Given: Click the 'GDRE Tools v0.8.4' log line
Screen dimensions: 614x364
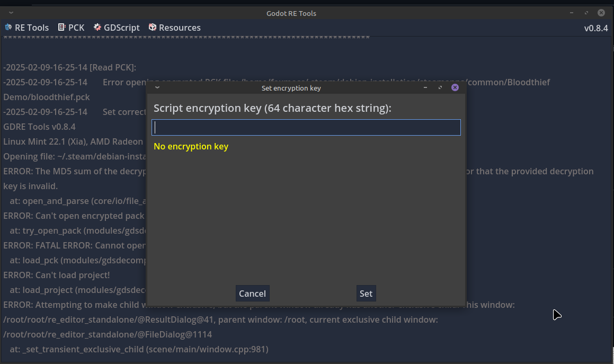Looking at the screenshot, I should pyautogui.click(x=40, y=127).
